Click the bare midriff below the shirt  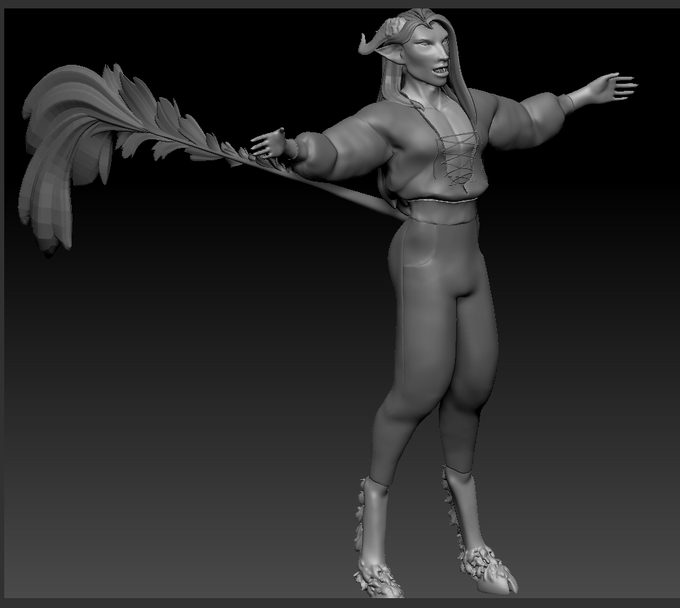(x=442, y=211)
